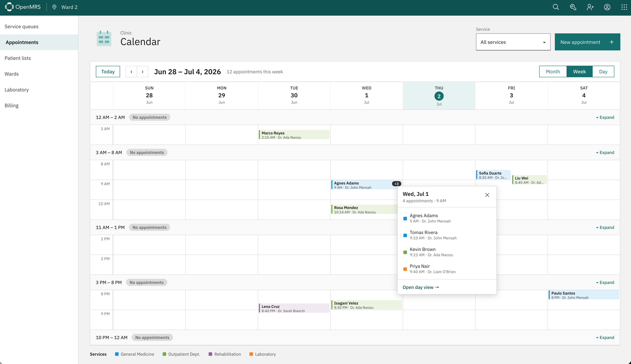This screenshot has width=631, height=364.
Task: Click the Today button
Action: (108, 72)
